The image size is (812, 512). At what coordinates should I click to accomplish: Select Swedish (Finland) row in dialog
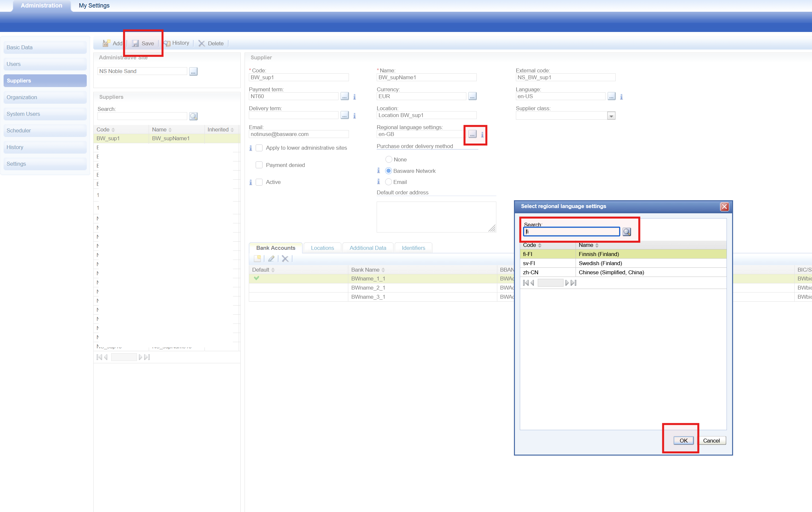point(600,263)
